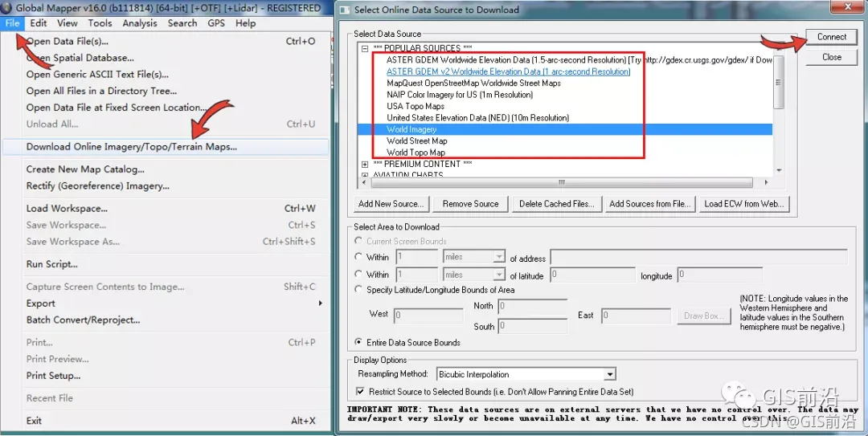The image size is (868, 436).
Task: Select Specify Latitude/Longitude Bounds radio
Action: (x=358, y=289)
